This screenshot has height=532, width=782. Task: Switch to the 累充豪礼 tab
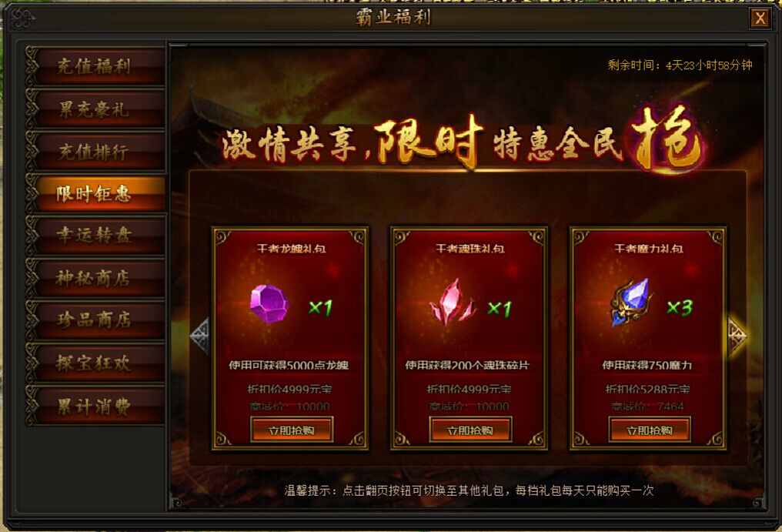point(95,109)
